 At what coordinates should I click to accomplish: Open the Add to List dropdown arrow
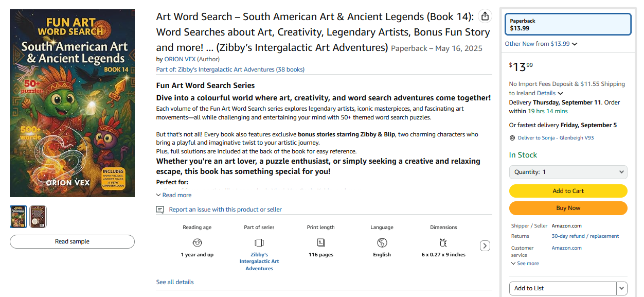coord(622,288)
